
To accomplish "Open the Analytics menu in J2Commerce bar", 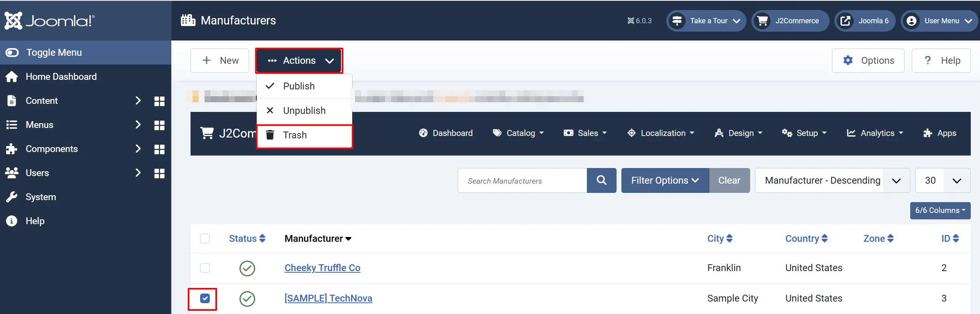I will pyautogui.click(x=875, y=133).
